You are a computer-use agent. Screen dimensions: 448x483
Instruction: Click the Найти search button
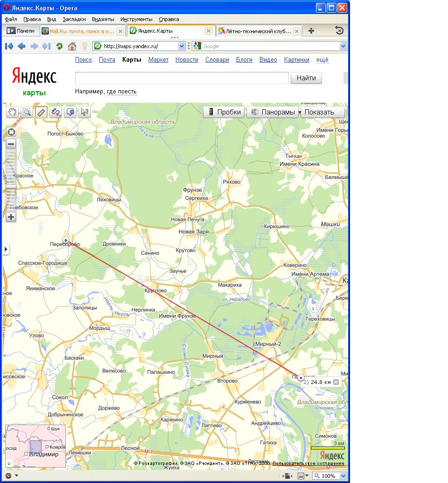(306, 78)
